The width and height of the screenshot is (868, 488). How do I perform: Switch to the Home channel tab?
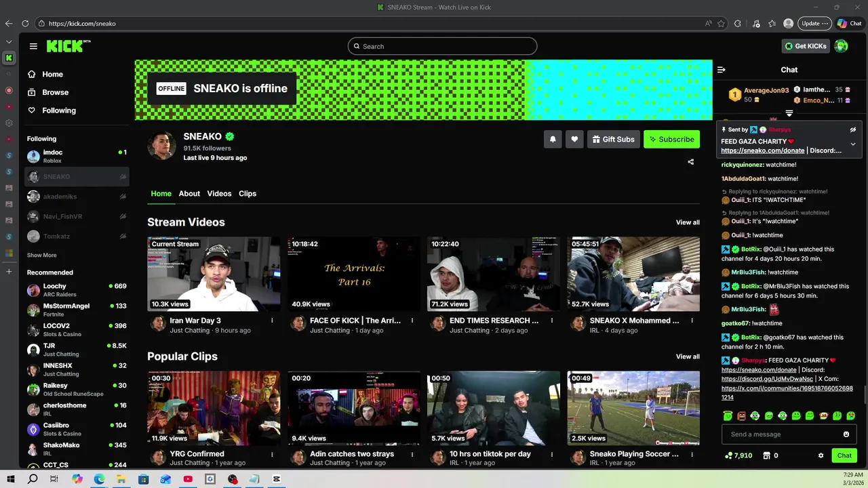click(x=161, y=194)
